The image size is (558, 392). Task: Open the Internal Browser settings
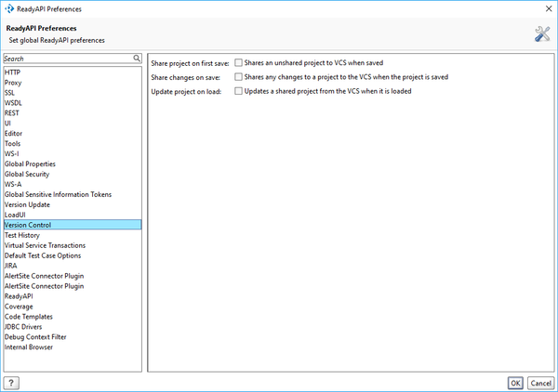(29, 347)
